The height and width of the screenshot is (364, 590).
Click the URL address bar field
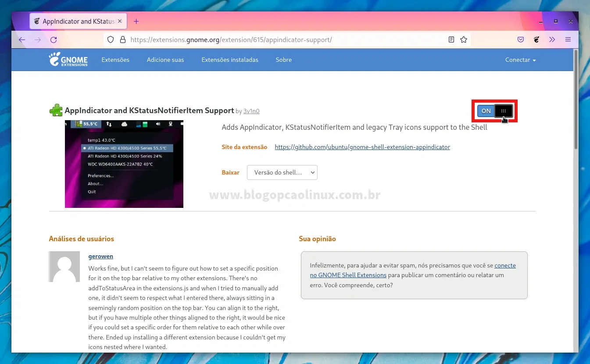coord(287,39)
